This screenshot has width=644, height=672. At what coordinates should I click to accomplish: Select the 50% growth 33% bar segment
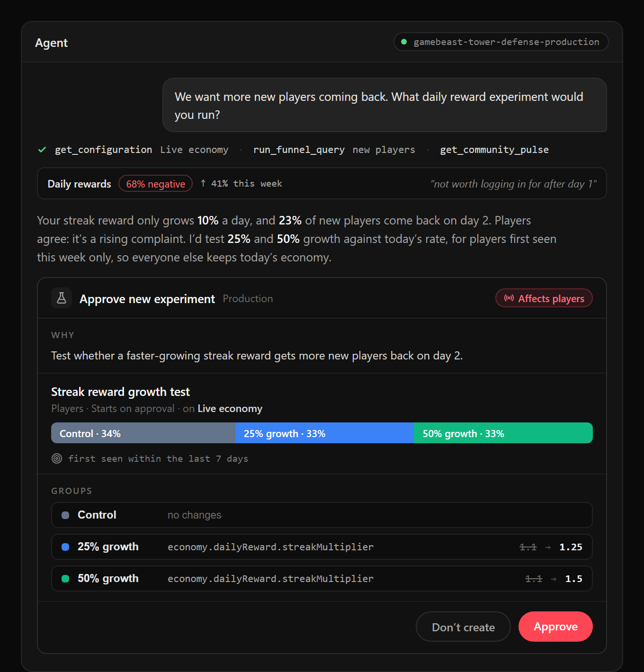[x=503, y=433]
